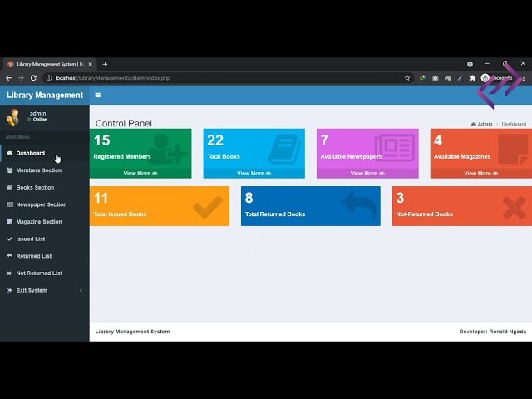Screen dimensions: 532x399
Task: Open a new browser tab with plus
Action: coord(106,64)
